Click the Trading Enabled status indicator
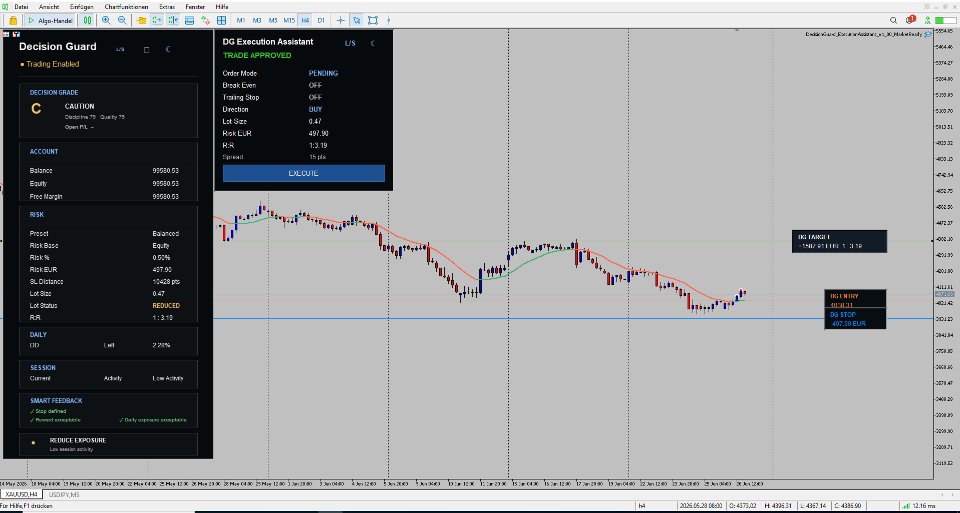This screenshot has width=960, height=513. pyautogui.click(x=50, y=64)
